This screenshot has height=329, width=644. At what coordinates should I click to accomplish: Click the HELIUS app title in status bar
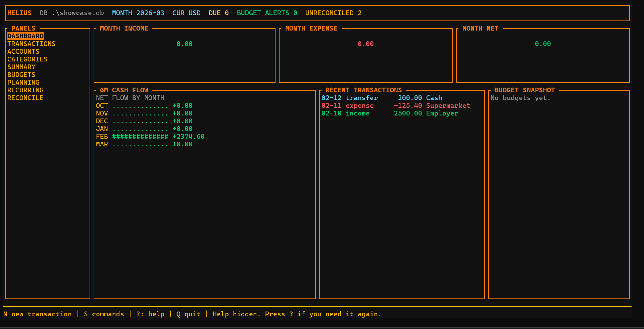pos(19,13)
